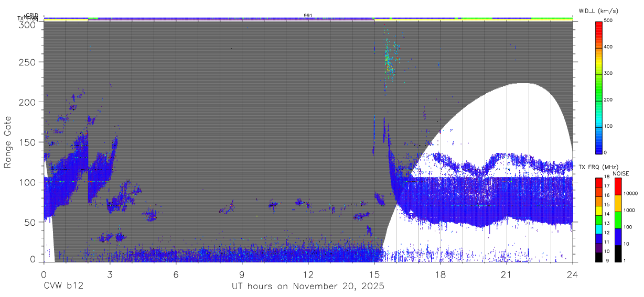Click the 'CVW b12' radar label
Screen dimensions: 644x297
(x=63, y=287)
